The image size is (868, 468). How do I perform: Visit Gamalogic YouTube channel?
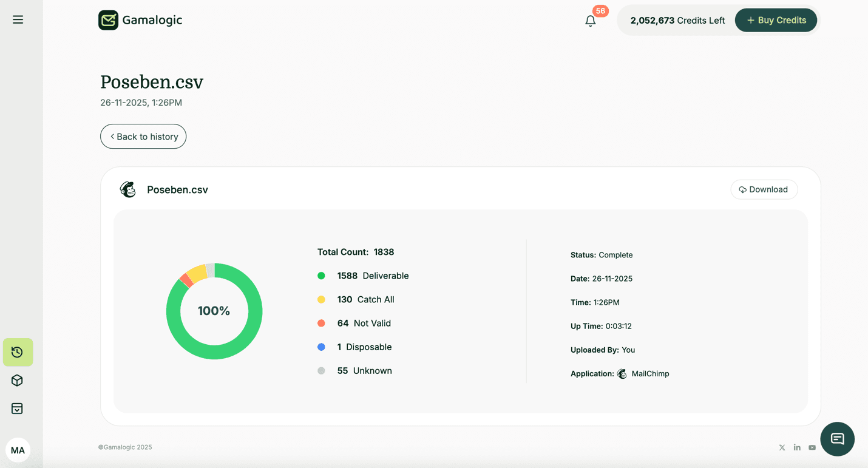click(812, 447)
